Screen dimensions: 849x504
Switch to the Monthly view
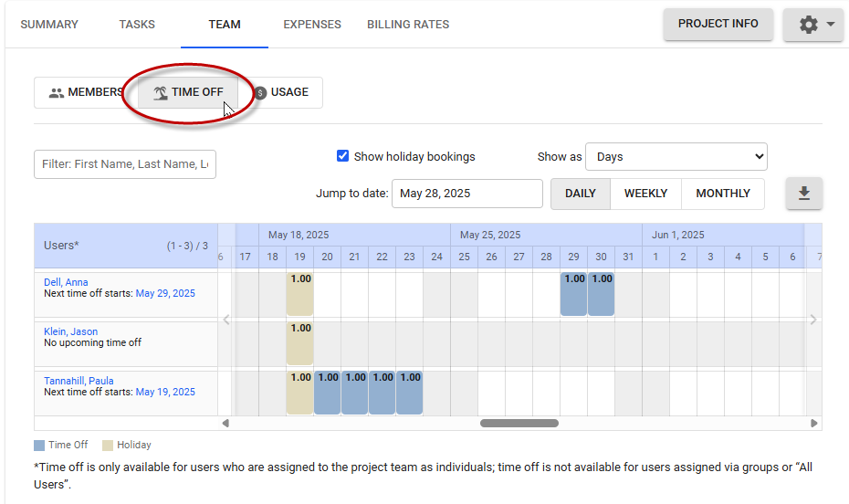723,194
